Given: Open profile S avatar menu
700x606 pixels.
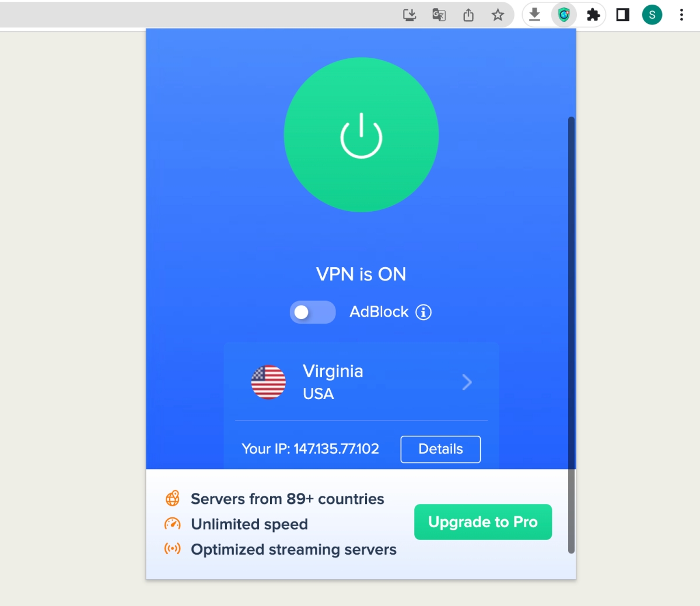Looking at the screenshot, I should pos(652,15).
